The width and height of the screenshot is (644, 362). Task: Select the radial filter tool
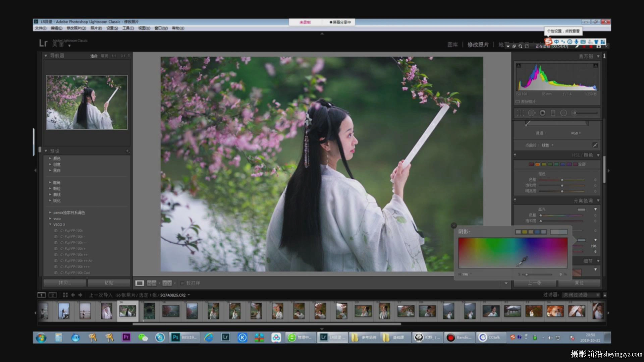click(x=563, y=113)
